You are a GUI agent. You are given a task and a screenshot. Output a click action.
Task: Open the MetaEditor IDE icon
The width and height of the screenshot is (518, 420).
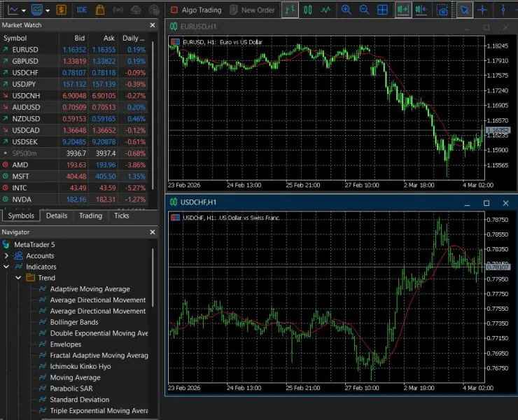[82, 10]
